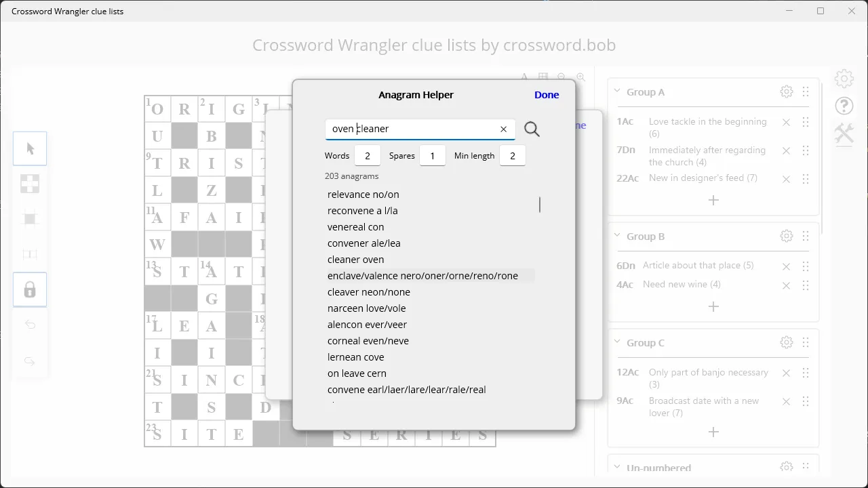Select anagram result 'cleaver neon/none'

369,292
